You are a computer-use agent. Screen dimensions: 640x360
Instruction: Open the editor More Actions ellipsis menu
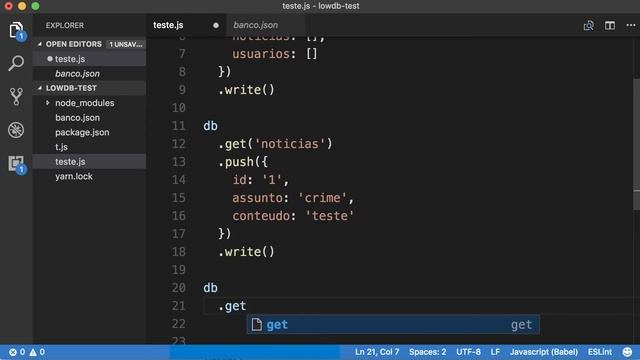click(631, 25)
